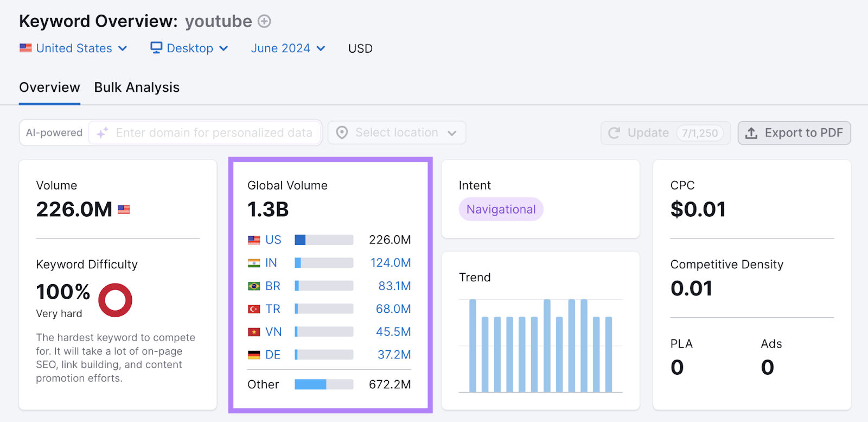This screenshot has height=422, width=868.
Task: Click the US flag in Global Volume list
Action: [x=254, y=240]
